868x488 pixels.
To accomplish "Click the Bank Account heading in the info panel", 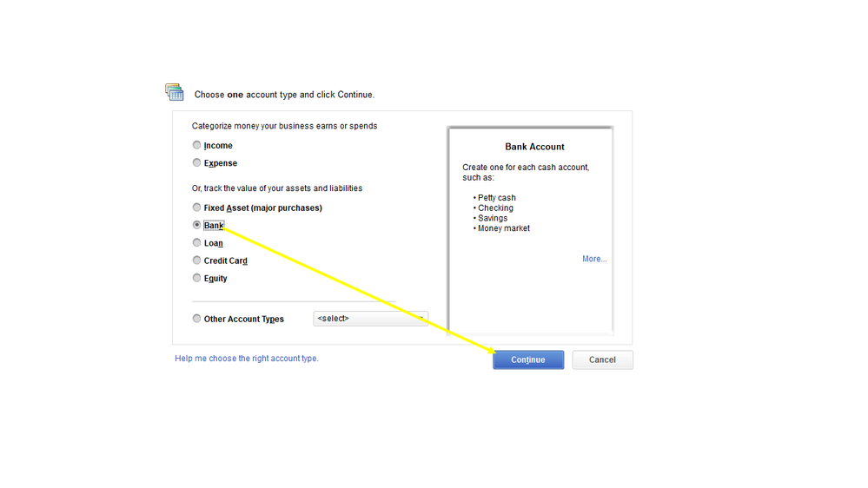I will pyautogui.click(x=534, y=147).
